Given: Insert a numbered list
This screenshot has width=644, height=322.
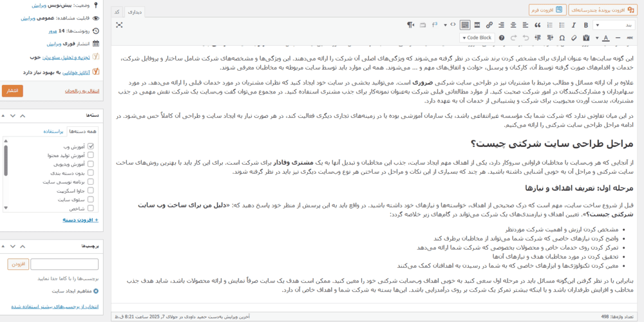Looking at the screenshot, I should (550, 25).
